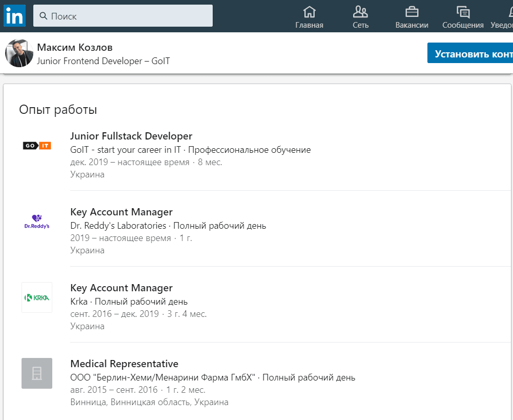The width and height of the screenshot is (513, 420).
Task: Click the Установить контакт button
Action: 470,53
